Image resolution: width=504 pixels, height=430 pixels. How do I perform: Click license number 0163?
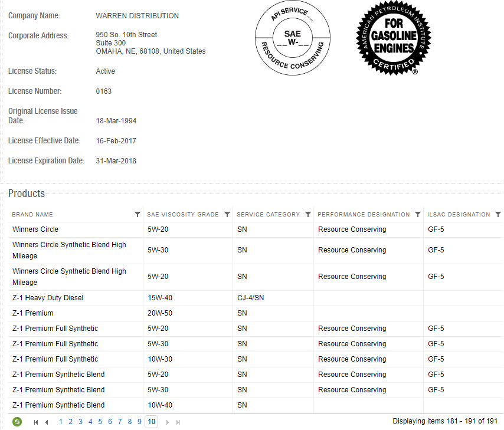pos(103,91)
